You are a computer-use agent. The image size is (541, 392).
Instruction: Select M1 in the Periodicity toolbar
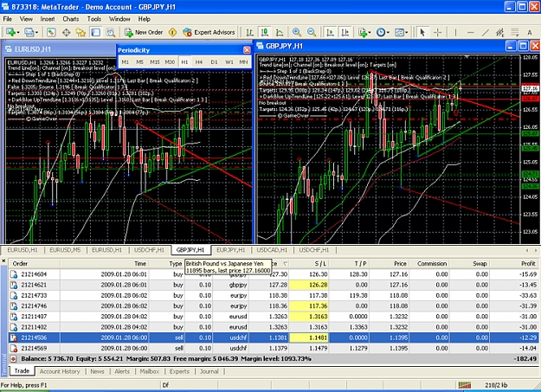[x=126, y=62]
